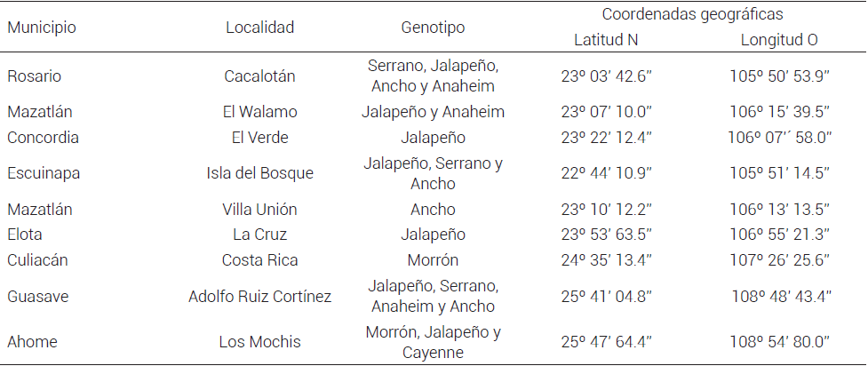Click the Municipio column header
This screenshot has height=366, width=868.
point(42,27)
